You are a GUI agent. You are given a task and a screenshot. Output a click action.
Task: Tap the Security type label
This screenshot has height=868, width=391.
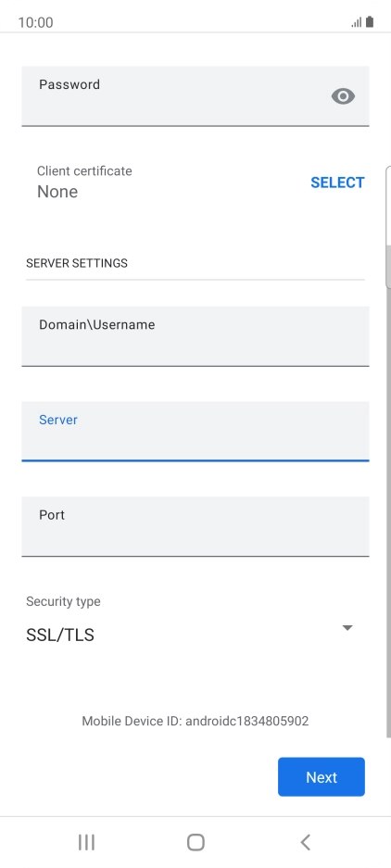63,601
